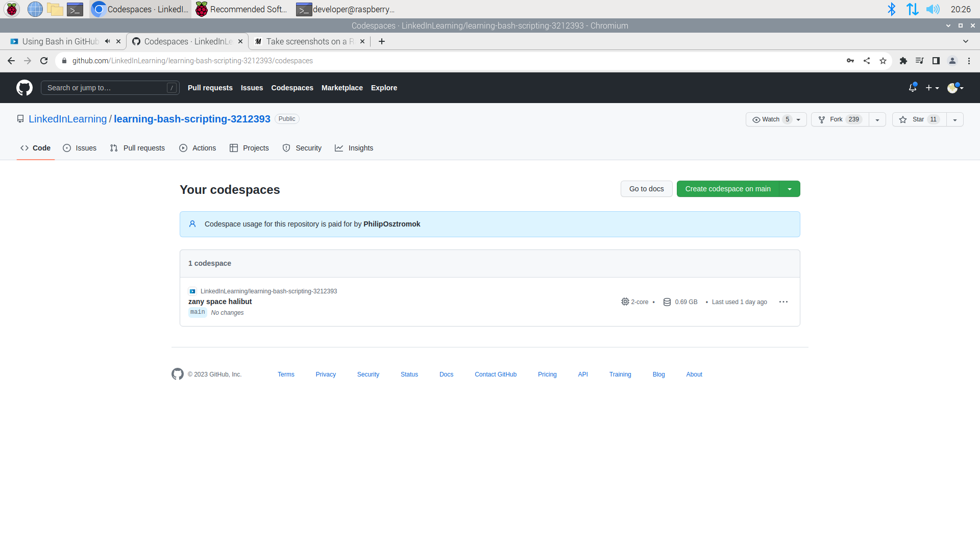Open the Pricing footer link

(547, 374)
